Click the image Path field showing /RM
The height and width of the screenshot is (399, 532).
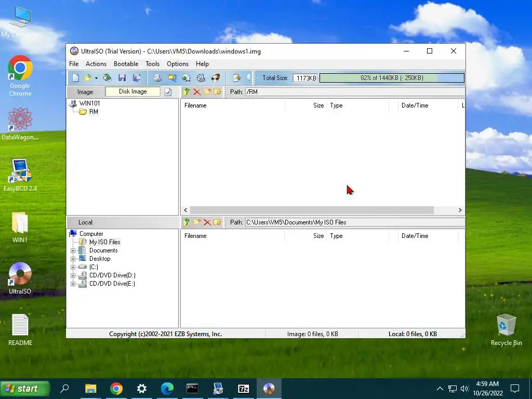pos(355,92)
